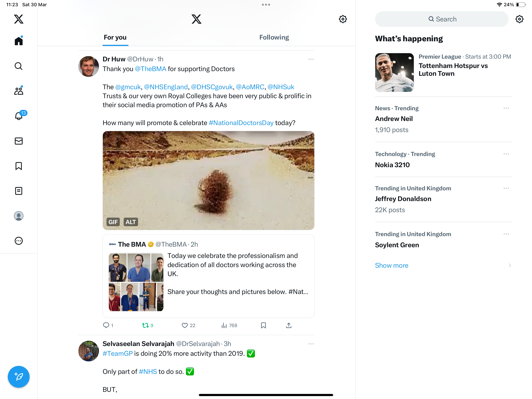Image resolution: width=532 pixels, height=399 pixels.
Task: Open more options on Selvarajah's post
Action: 311,344
